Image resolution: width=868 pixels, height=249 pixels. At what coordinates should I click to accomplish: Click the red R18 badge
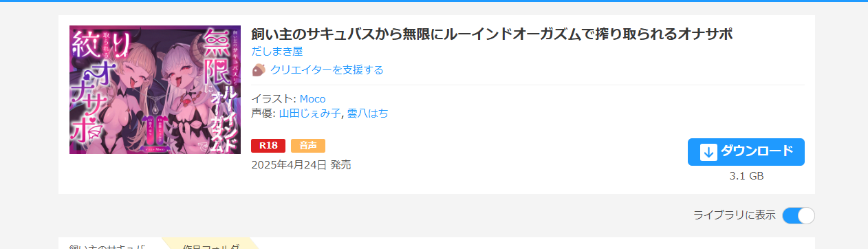(x=268, y=145)
